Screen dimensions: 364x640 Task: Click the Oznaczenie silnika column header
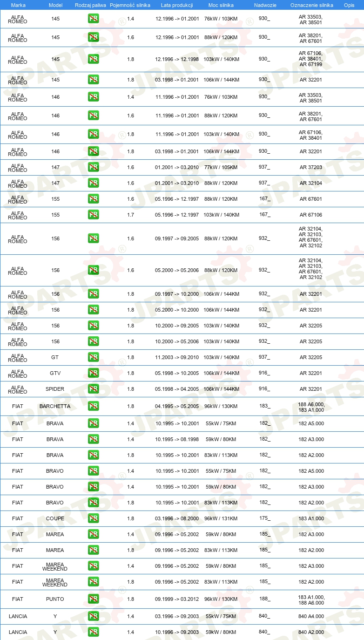coord(311,5)
